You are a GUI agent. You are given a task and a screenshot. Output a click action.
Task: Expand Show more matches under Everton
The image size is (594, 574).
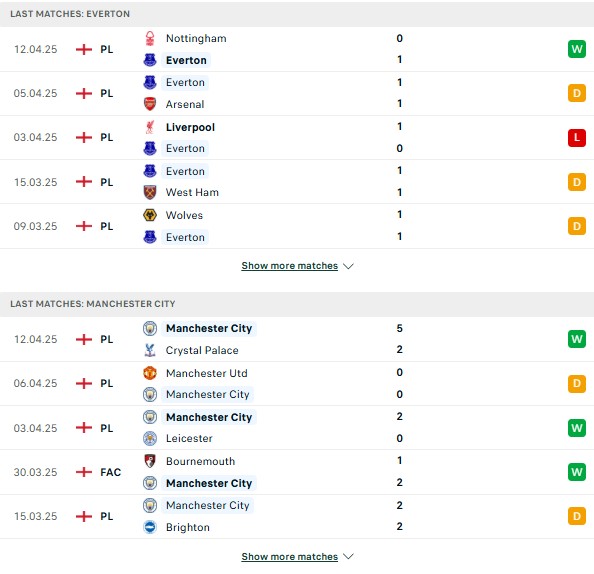[289, 266]
